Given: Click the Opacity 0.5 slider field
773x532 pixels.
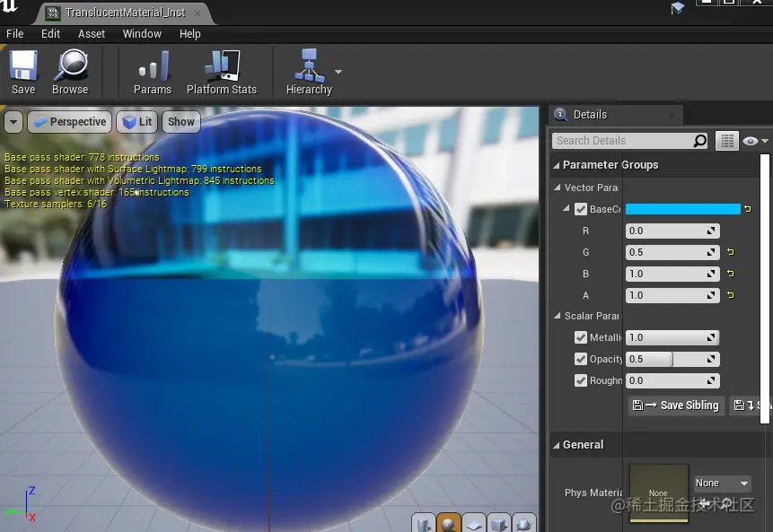Looking at the screenshot, I should (672, 359).
